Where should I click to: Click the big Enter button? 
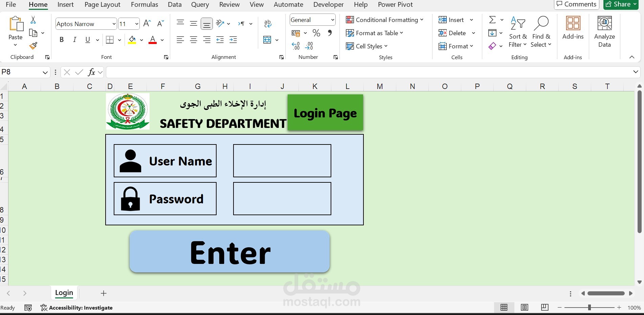(x=230, y=252)
